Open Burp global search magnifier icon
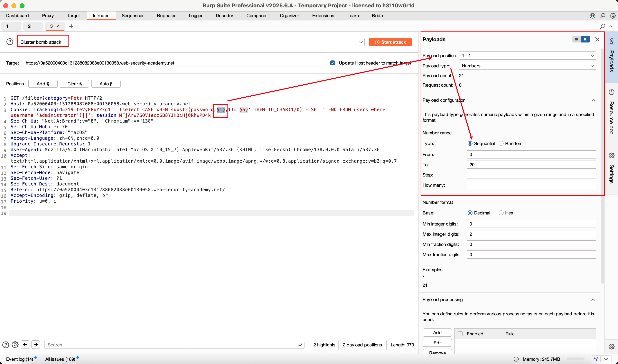618x364 pixels. (602, 16)
